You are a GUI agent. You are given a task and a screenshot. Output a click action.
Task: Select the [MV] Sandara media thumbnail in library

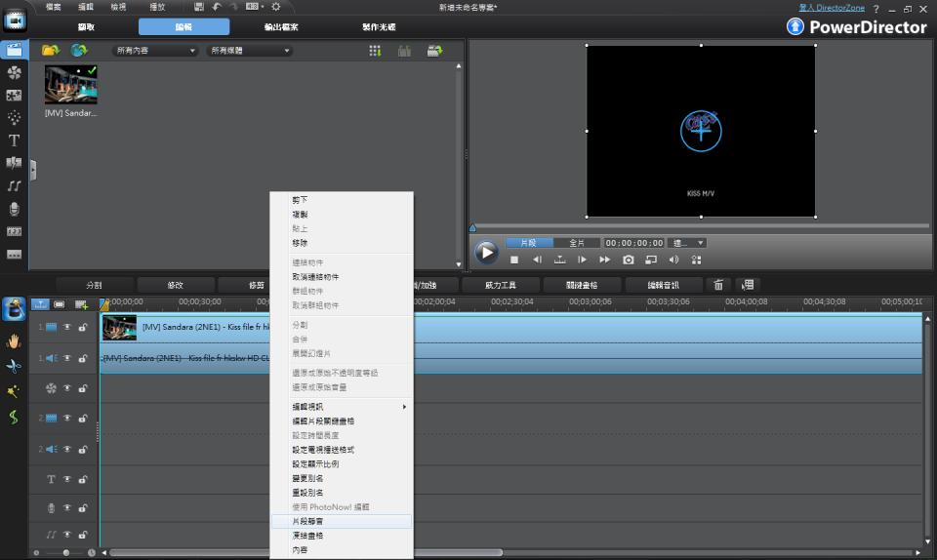[x=71, y=87]
